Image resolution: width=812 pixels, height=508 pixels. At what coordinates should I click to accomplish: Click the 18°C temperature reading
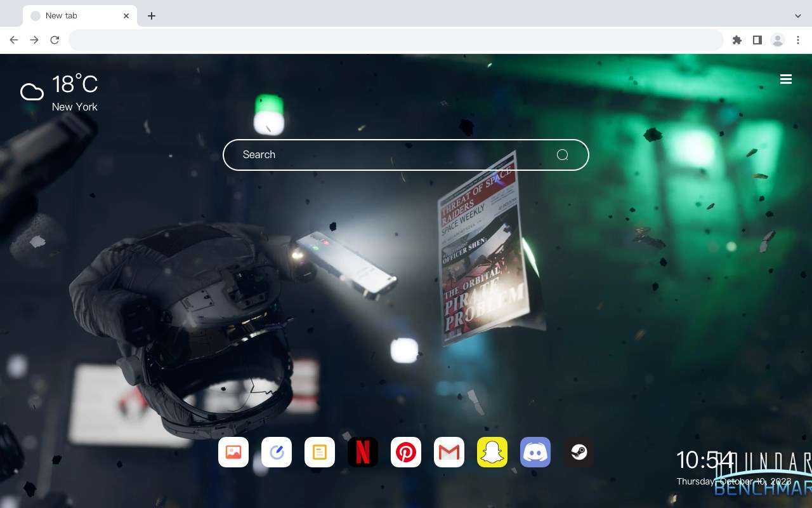pos(75,84)
